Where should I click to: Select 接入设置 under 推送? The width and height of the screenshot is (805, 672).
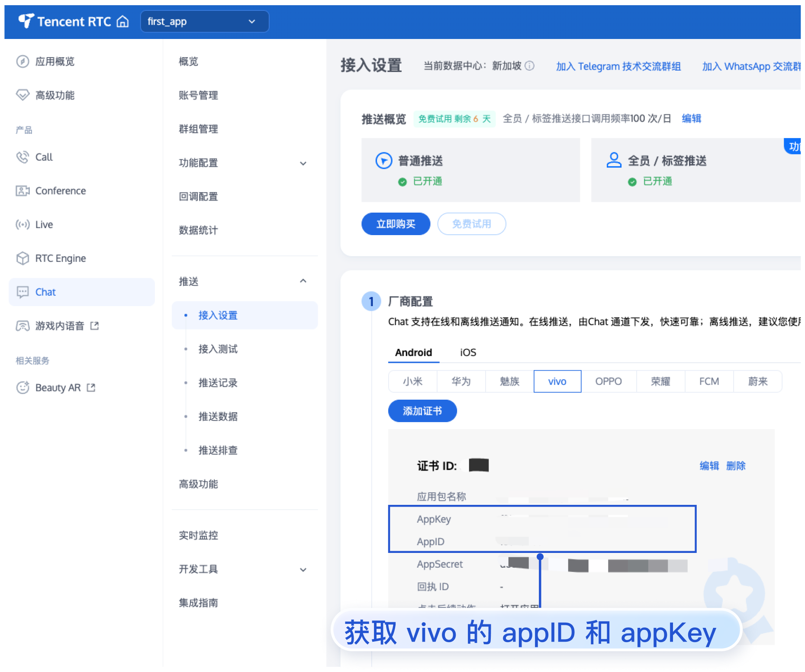(245, 315)
